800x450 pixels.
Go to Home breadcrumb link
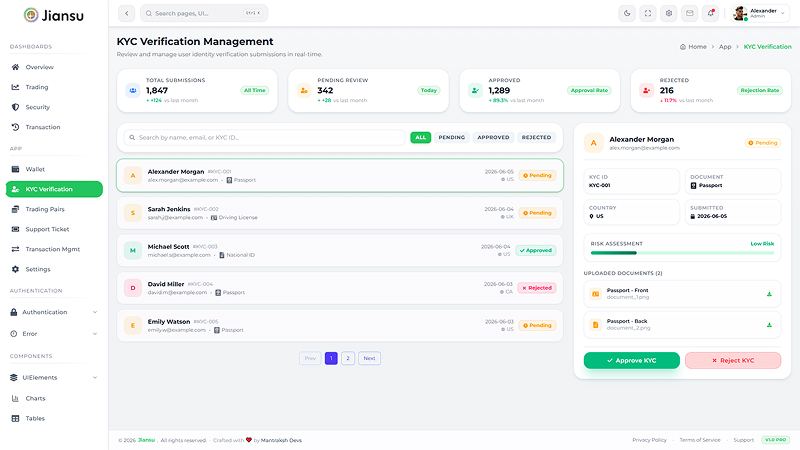(x=693, y=46)
